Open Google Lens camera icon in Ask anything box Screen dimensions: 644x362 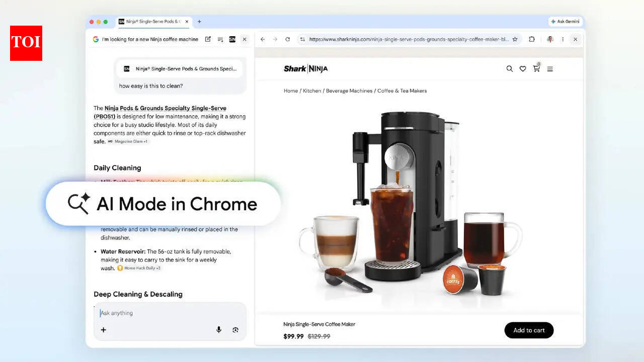(x=235, y=330)
